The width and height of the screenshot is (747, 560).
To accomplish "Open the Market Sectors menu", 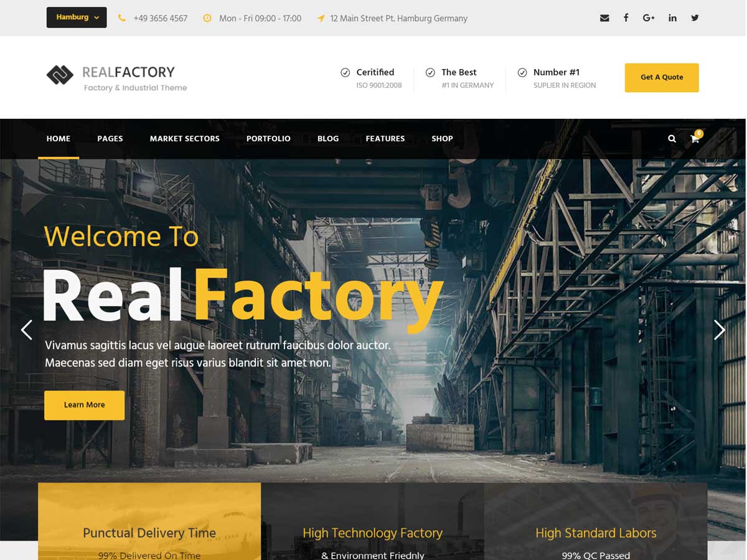I will 185,139.
